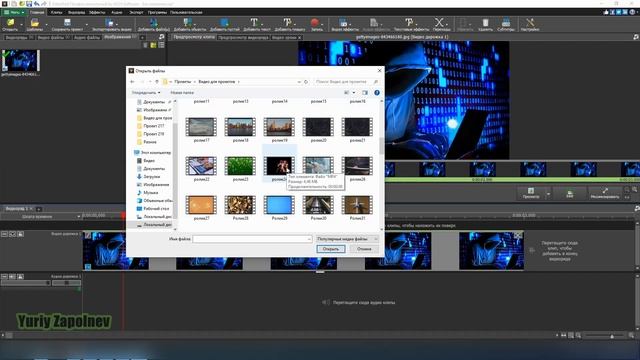Viewport: 640px width, 360px height.
Task: Select the ролик17 video thumbnail
Action: pos(201,127)
